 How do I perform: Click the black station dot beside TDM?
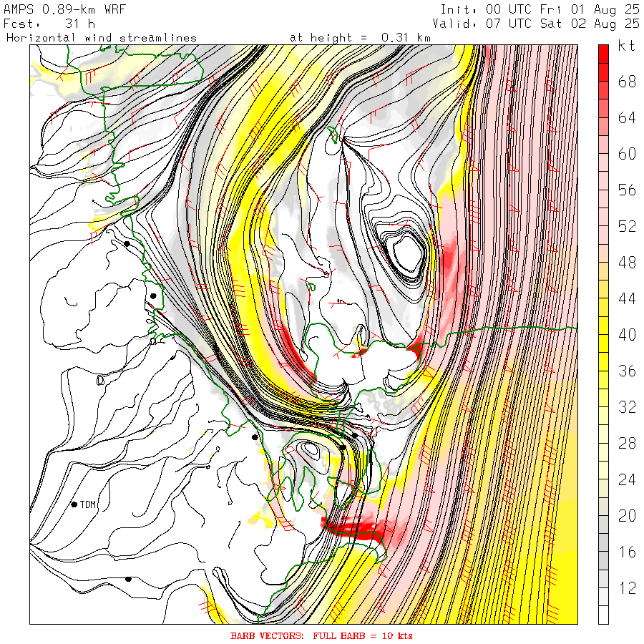74,504
